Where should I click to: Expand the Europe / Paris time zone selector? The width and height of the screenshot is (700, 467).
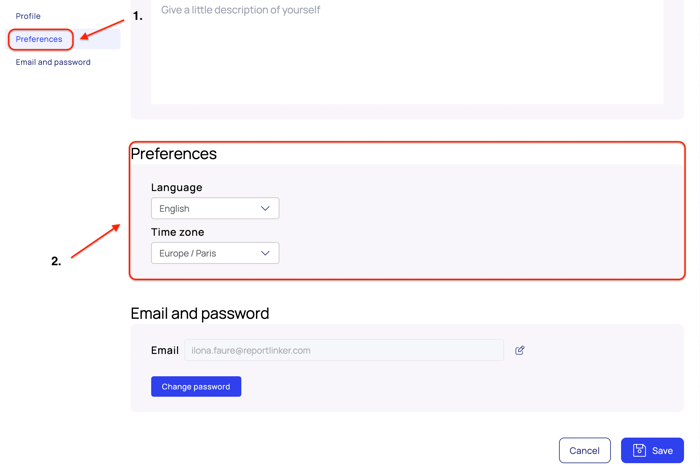click(214, 253)
